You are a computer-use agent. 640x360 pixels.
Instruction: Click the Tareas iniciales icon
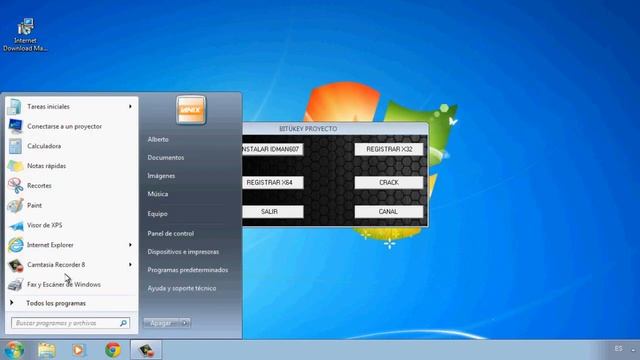pyautogui.click(x=15, y=107)
